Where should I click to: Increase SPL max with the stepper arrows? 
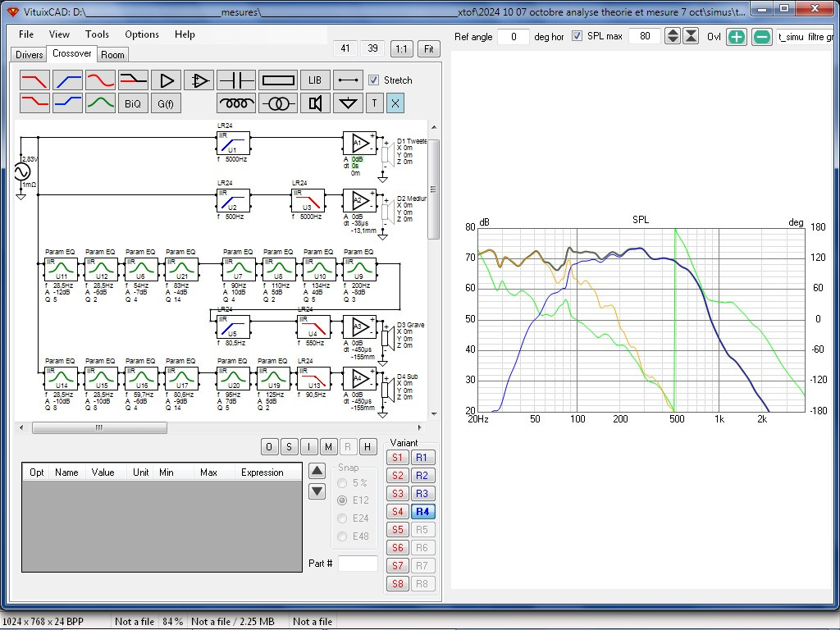click(673, 36)
